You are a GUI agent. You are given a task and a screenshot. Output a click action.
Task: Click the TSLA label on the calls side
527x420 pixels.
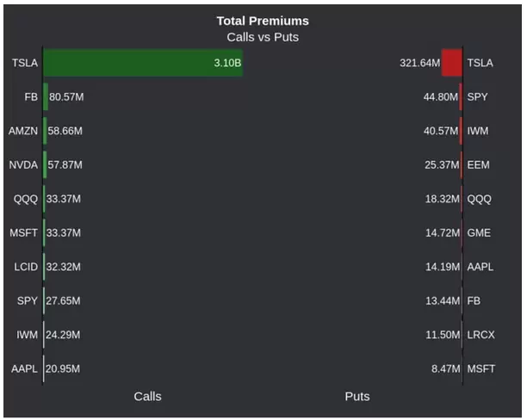click(x=25, y=63)
